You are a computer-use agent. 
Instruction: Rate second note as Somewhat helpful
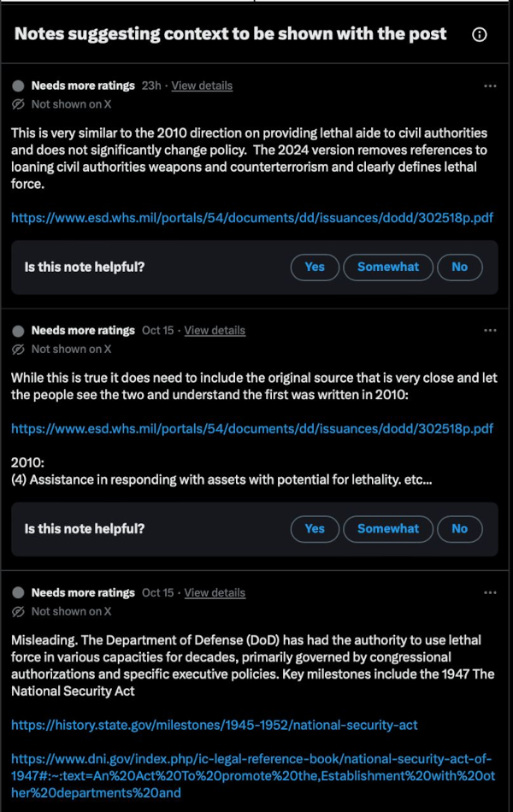point(388,529)
